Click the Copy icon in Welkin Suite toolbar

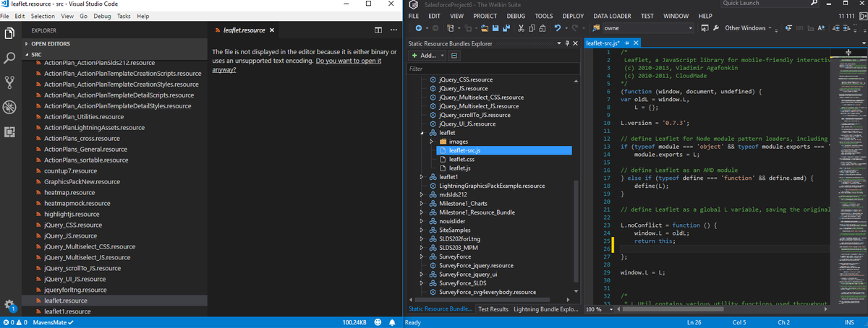[532, 28]
